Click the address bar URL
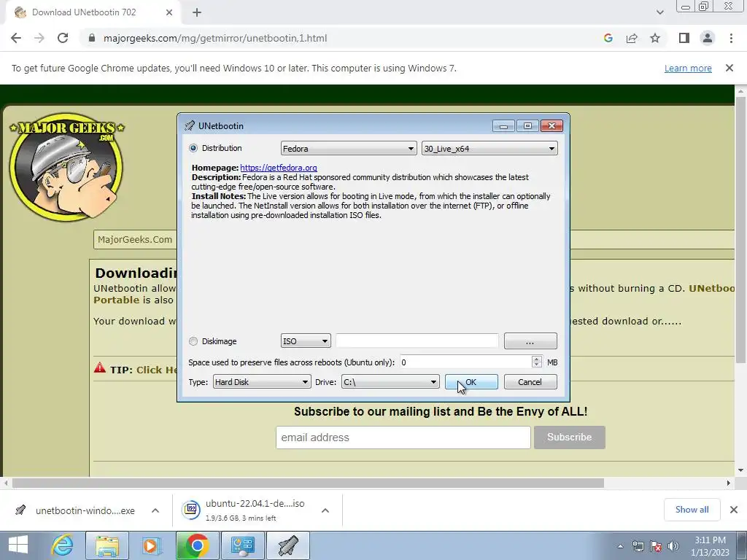Image resolution: width=747 pixels, height=560 pixels. click(x=215, y=38)
